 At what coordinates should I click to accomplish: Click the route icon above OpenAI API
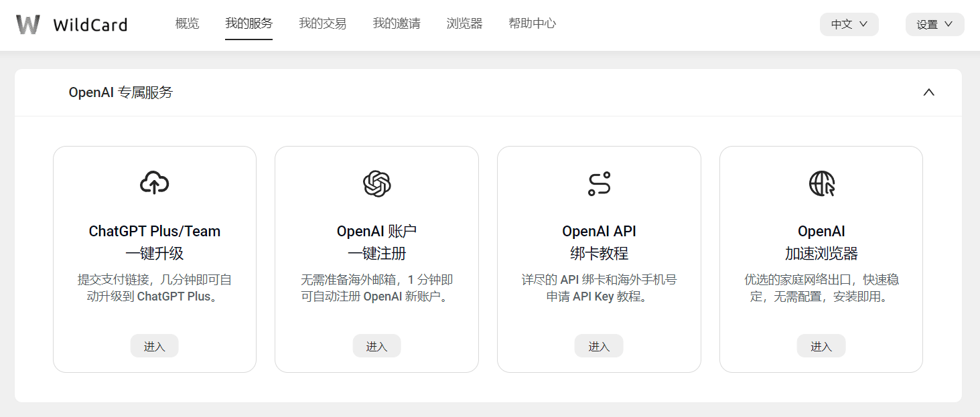click(599, 183)
